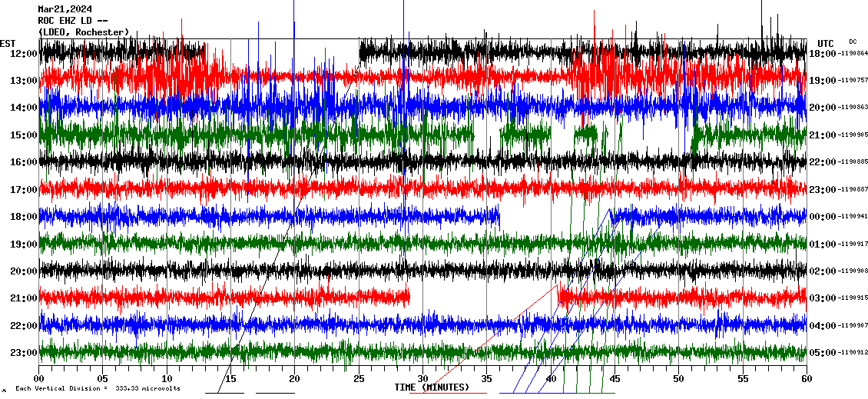Click the 00:00 UTC row label

[x=823, y=217]
